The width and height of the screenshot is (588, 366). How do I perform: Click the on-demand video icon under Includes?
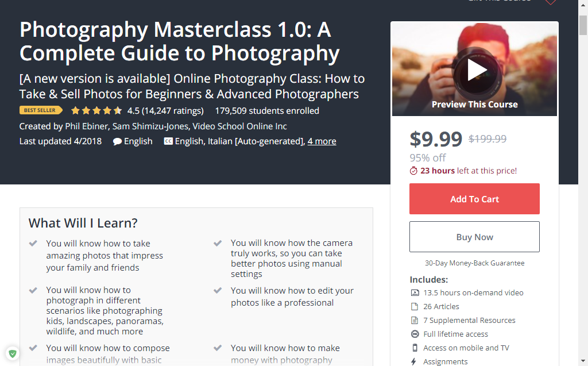[x=415, y=293]
